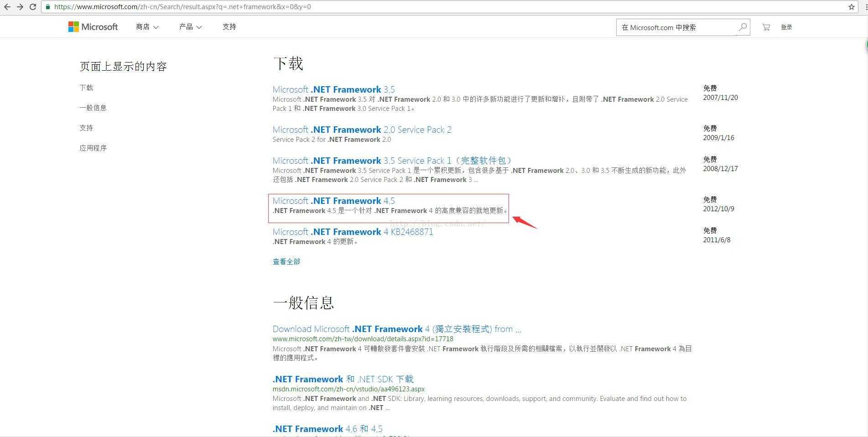Click 免费 label beside .NET Framework 4.5
868x437 pixels.
click(710, 199)
